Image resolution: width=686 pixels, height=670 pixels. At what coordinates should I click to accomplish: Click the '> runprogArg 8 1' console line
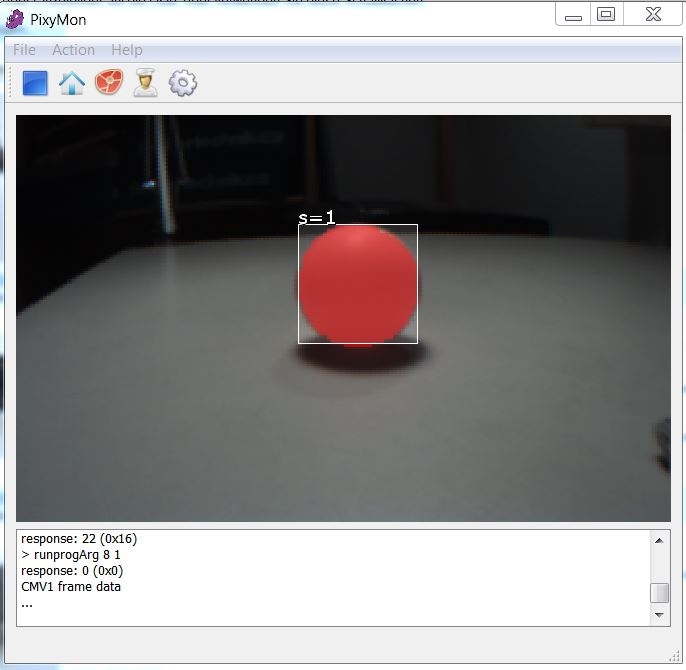click(70, 555)
